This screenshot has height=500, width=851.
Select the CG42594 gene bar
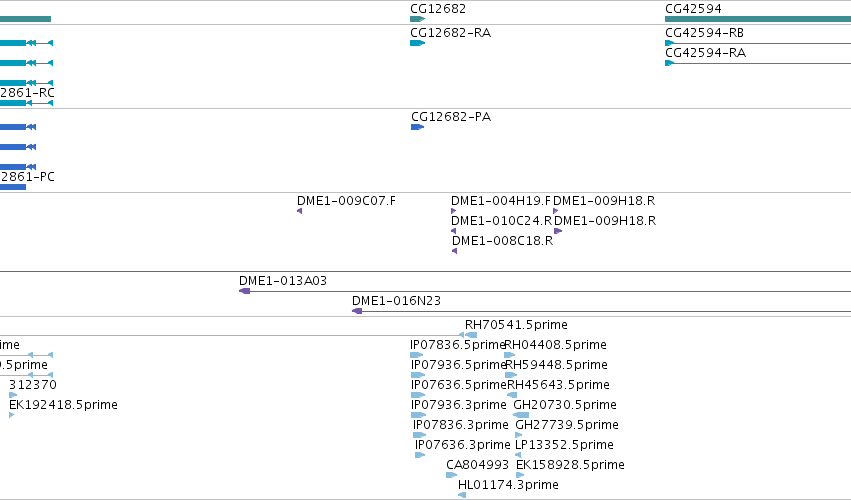click(x=758, y=19)
